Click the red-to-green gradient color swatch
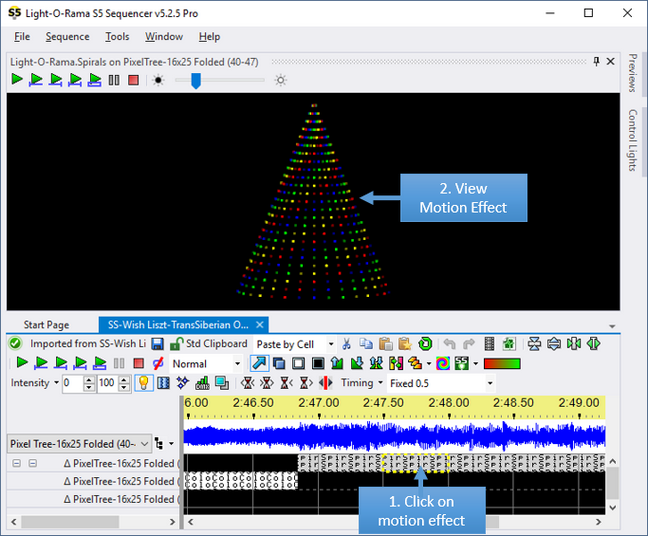 502,364
